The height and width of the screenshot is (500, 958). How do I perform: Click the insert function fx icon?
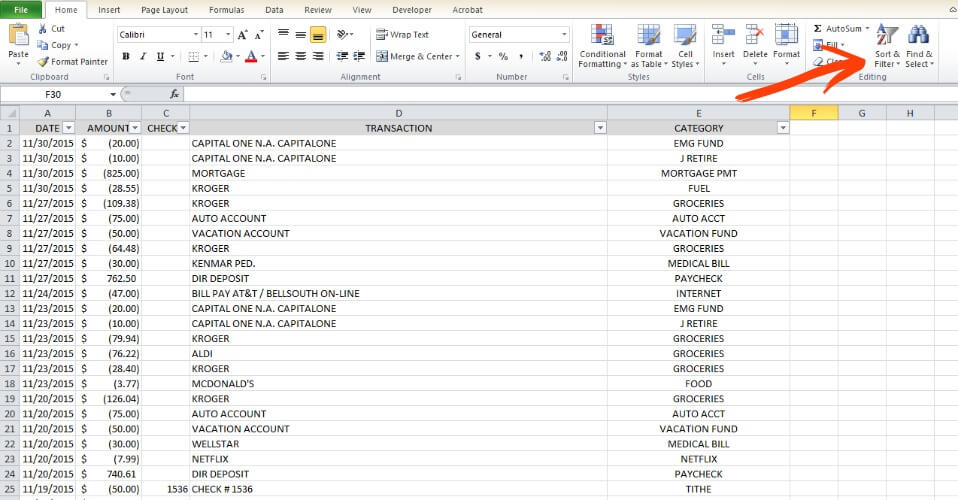click(x=174, y=94)
